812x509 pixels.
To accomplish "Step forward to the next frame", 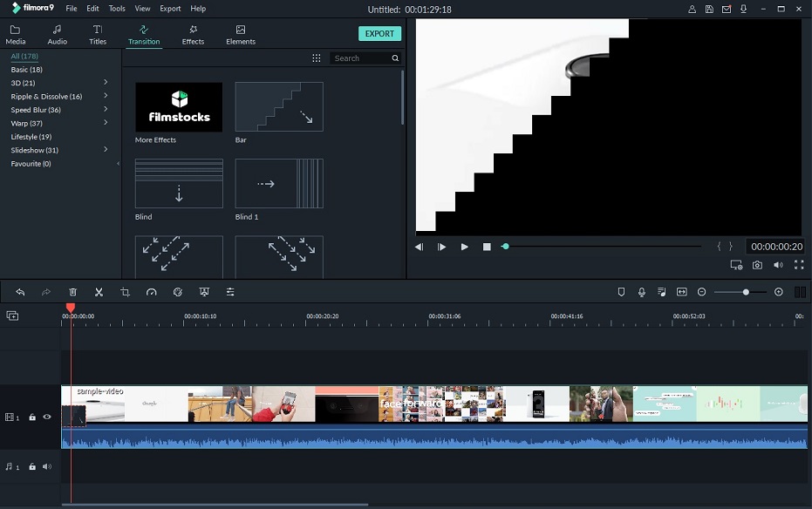I will click(441, 247).
